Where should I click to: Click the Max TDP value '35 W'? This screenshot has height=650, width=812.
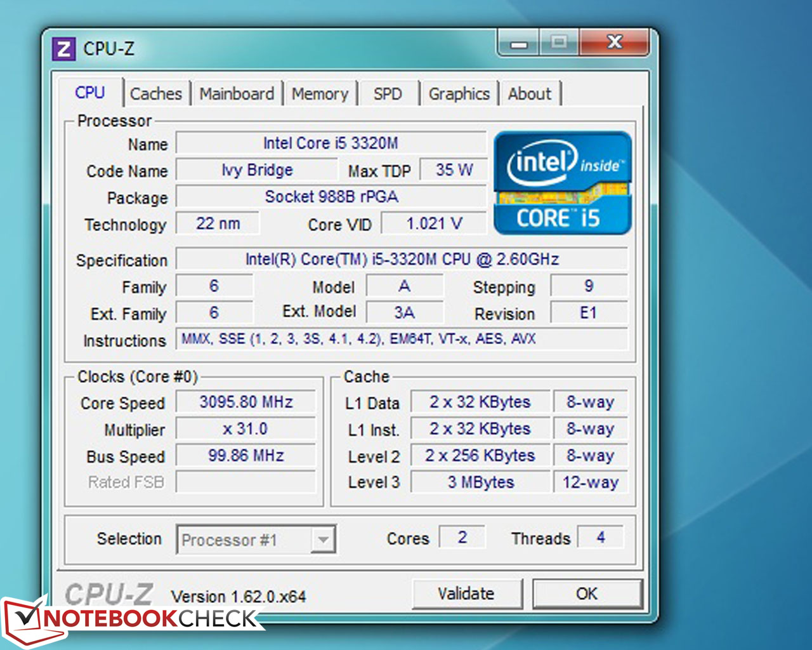[x=454, y=170]
